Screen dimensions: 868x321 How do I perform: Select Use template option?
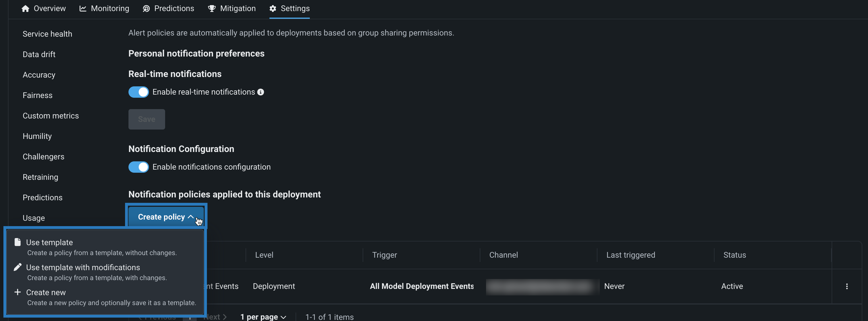[49, 243]
